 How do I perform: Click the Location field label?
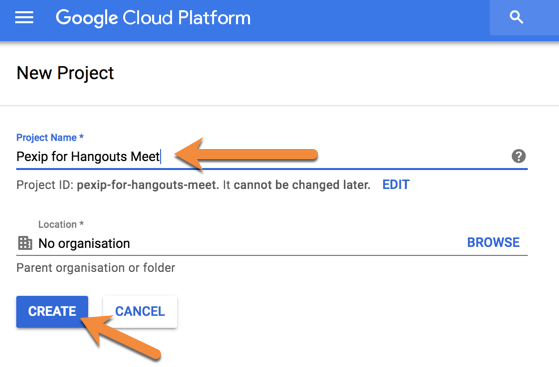coord(61,224)
